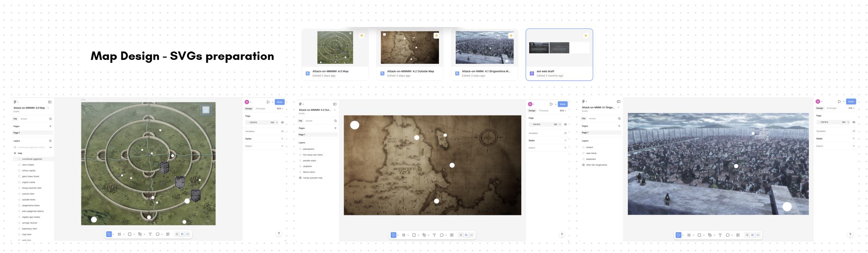Add a new page in the 4.1 Shiganshina window

(619, 126)
